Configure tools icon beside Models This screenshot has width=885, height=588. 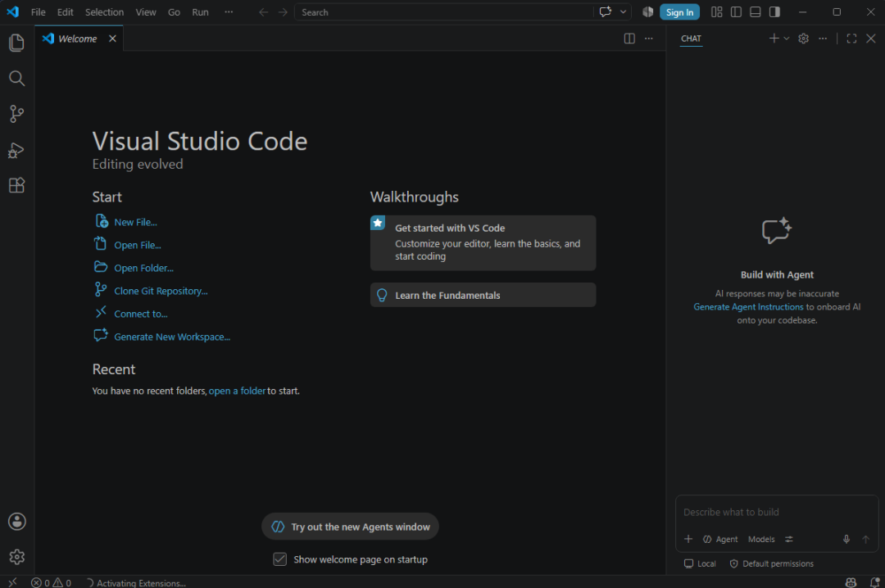pos(789,539)
